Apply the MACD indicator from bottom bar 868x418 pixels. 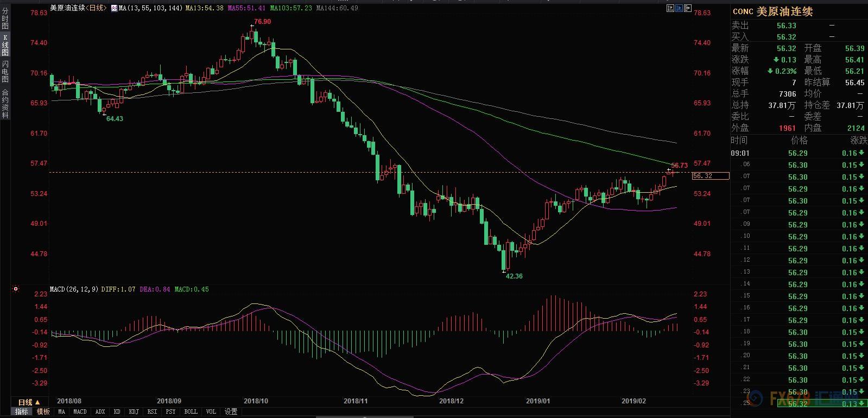pos(80,412)
